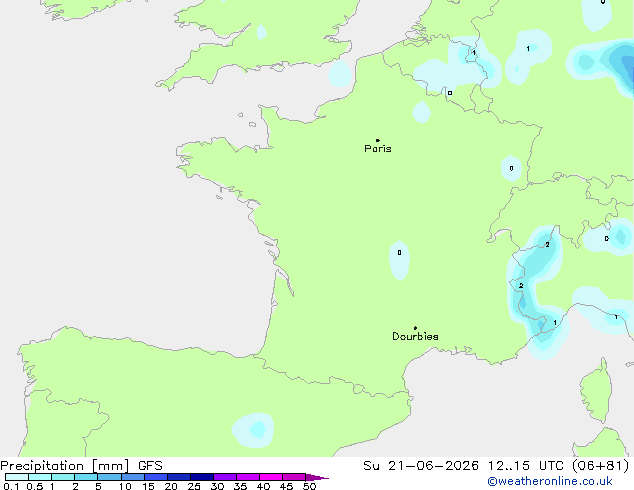The image size is (634, 490).
Task: Pick the 25 to 30 mm legend swatch
Action: 202,477
